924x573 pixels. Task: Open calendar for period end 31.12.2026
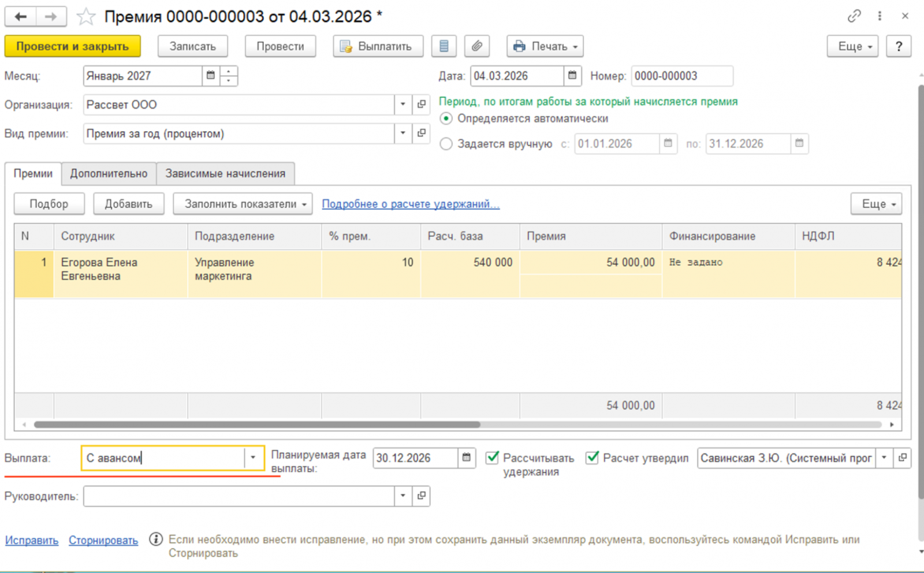[x=799, y=143]
